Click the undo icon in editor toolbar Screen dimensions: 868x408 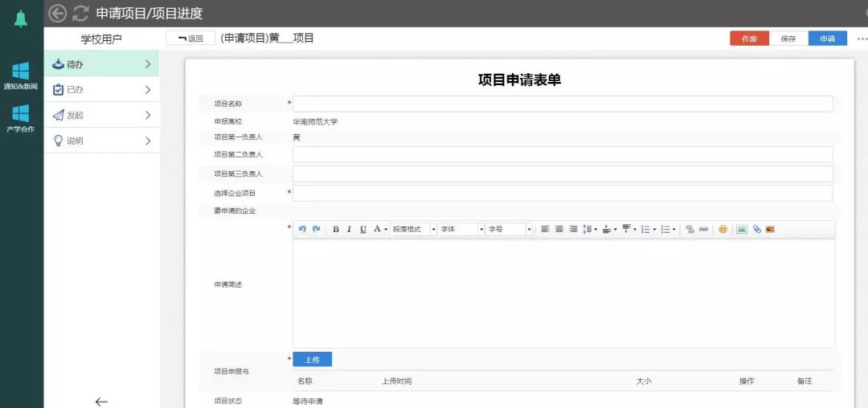click(302, 229)
